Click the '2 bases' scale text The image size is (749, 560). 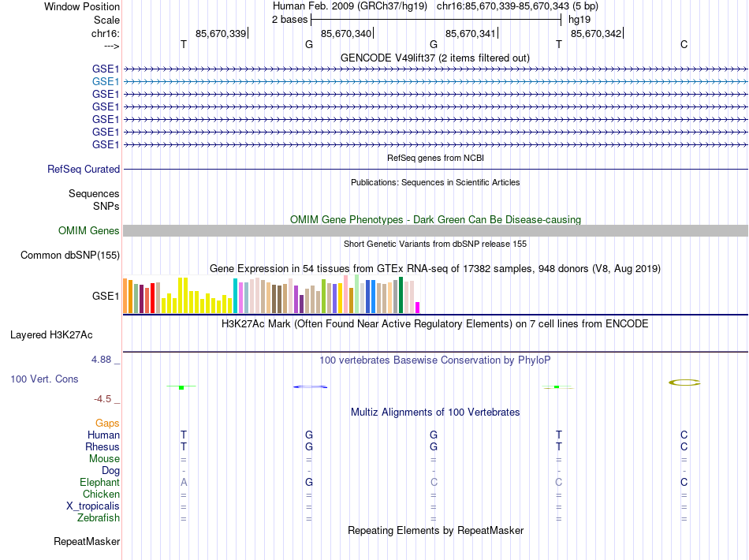pyautogui.click(x=290, y=20)
